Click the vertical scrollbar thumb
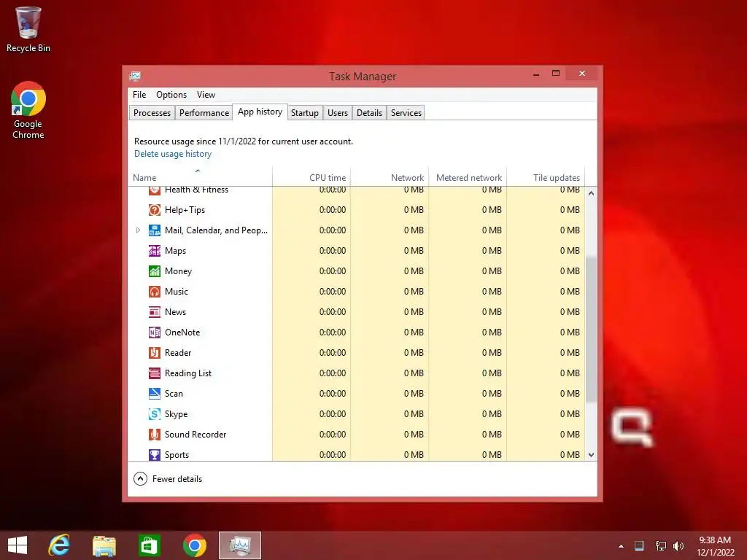This screenshot has height=560, width=747. (x=591, y=329)
